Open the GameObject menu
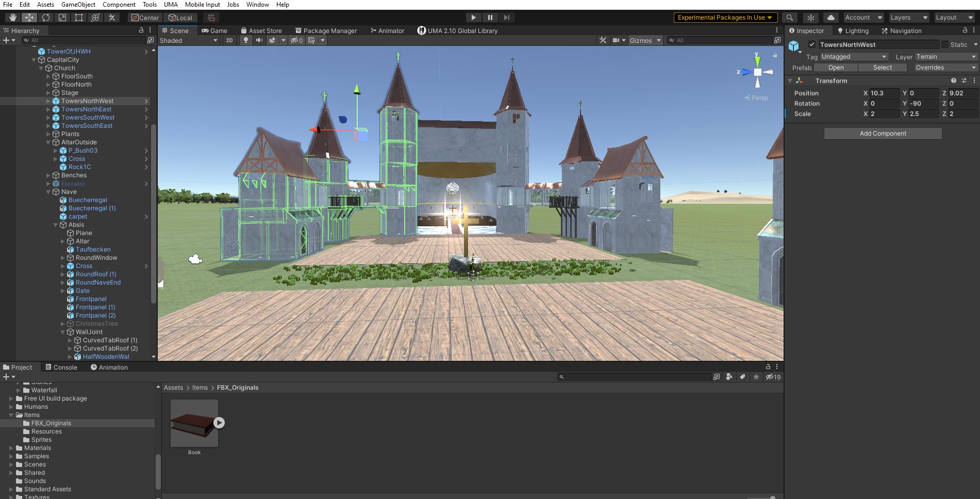 tap(78, 5)
